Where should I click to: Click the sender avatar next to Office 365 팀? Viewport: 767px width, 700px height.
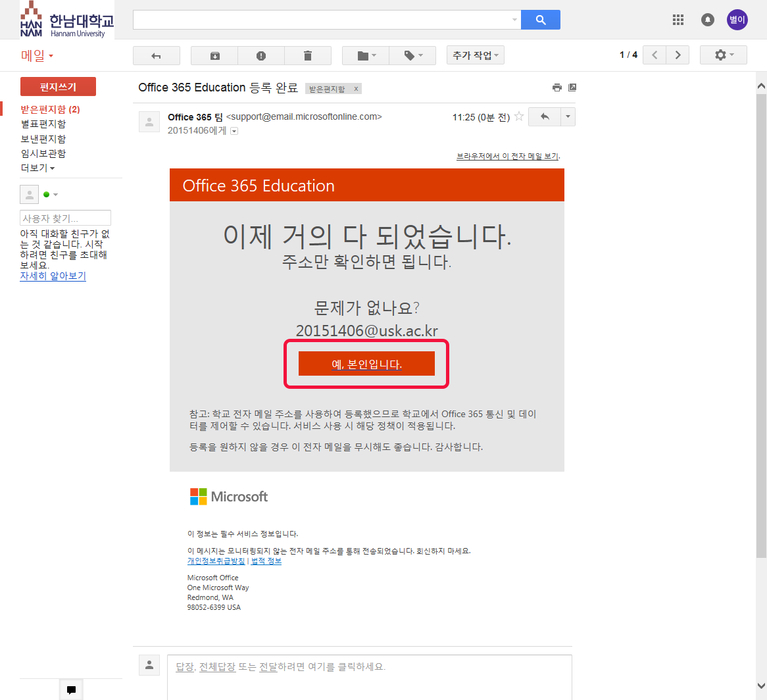(x=149, y=122)
